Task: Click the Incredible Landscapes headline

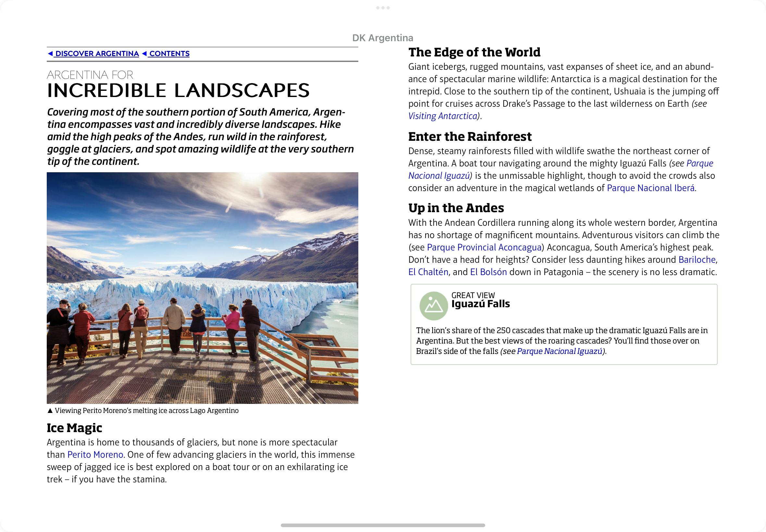Action: click(179, 90)
